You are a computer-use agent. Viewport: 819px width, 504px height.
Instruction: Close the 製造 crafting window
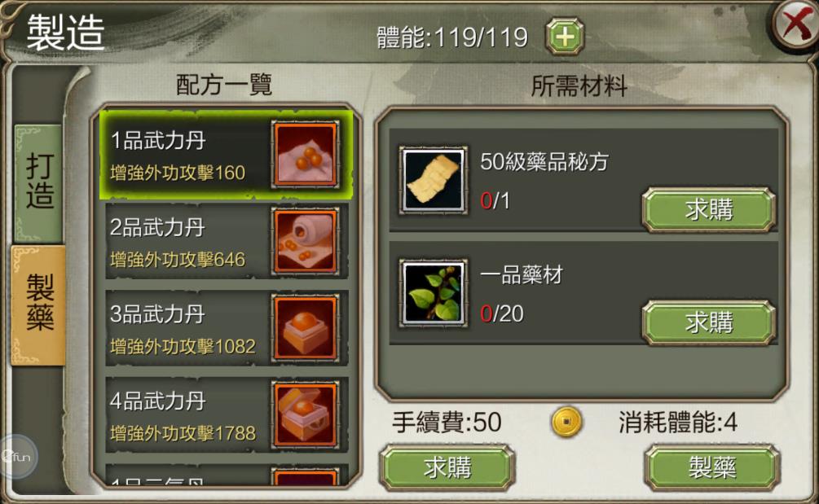795,25
